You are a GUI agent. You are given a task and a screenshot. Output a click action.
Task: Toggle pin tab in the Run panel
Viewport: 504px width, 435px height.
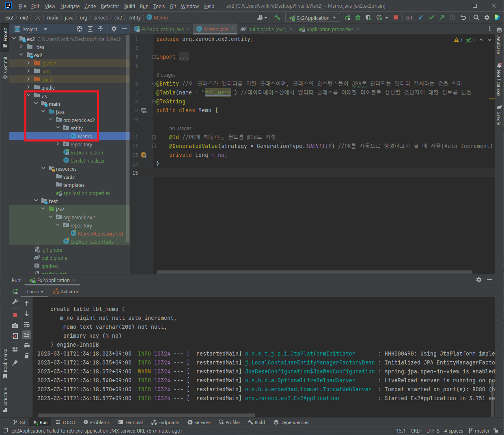[15, 363]
